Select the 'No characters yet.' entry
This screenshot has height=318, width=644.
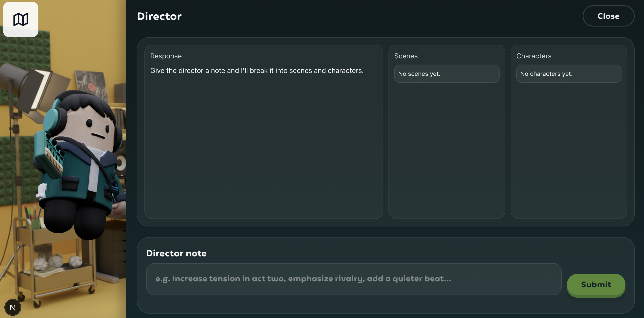point(568,74)
